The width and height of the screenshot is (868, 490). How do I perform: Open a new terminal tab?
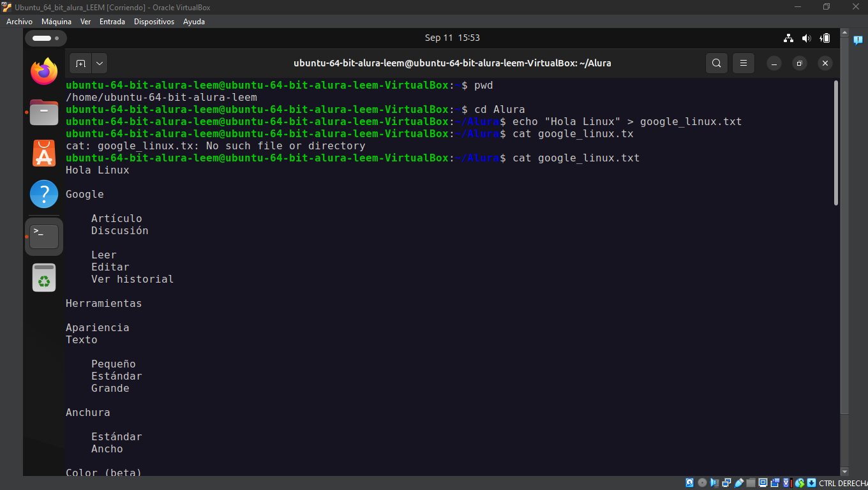point(80,63)
